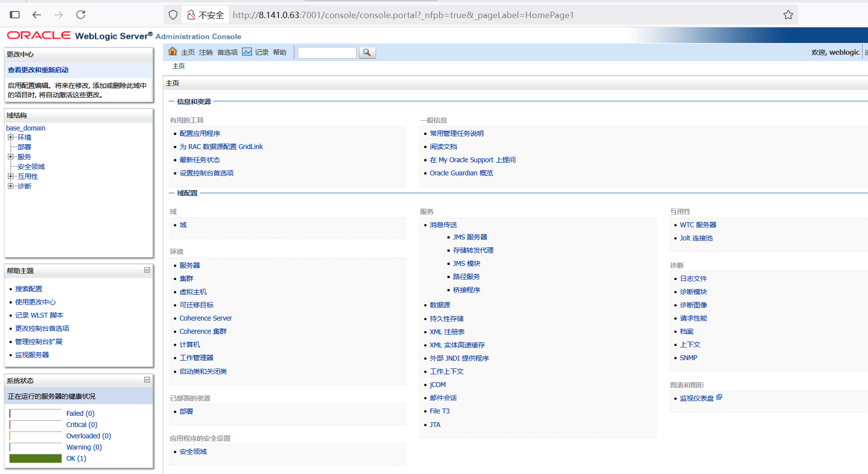The width and height of the screenshot is (868, 474).
Task: Click the home icon in the console toolbar
Action: [x=173, y=52]
